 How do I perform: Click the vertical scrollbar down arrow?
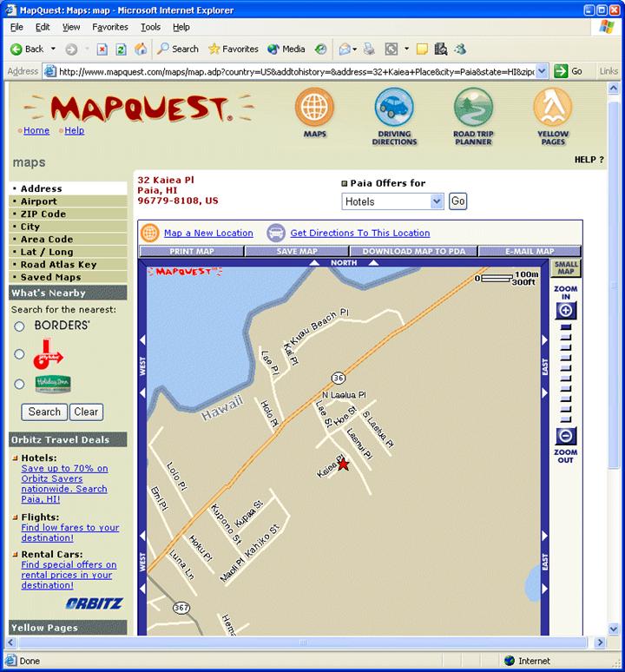(x=614, y=629)
